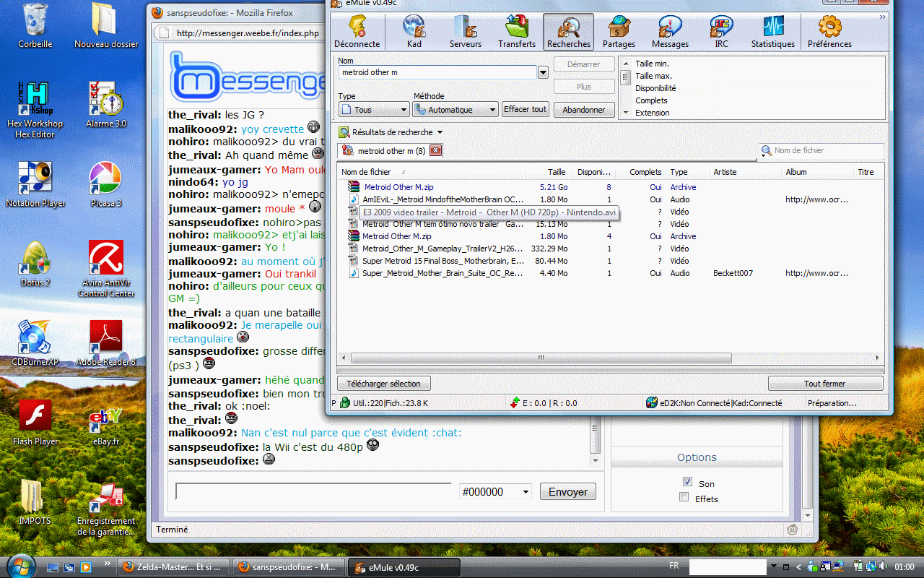
Task: Sort results by Nom de fichier column header
Action: [x=432, y=172]
